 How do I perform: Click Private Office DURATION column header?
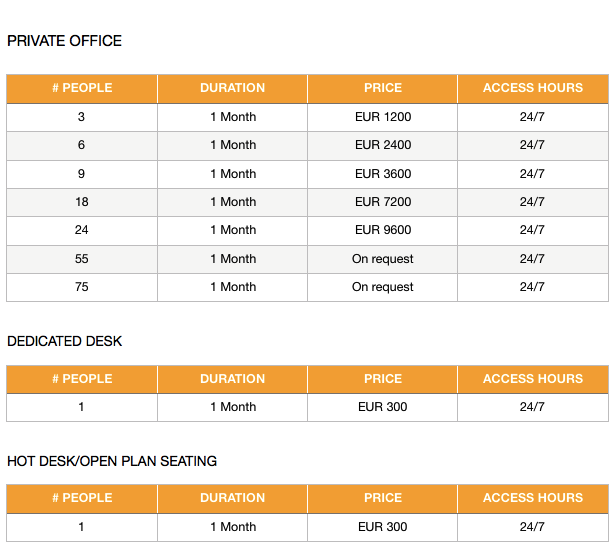click(x=233, y=88)
